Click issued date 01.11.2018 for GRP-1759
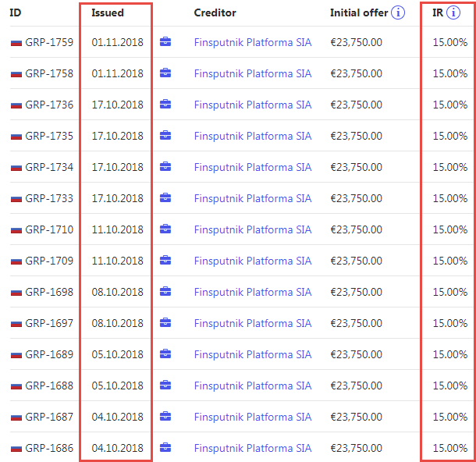 pyautogui.click(x=118, y=42)
